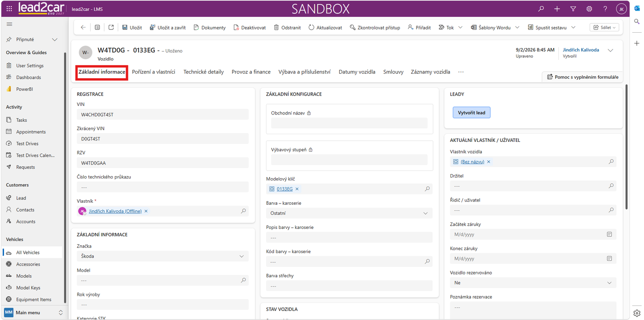The height and width of the screenshot is (320, 644).
Task: Open the Tok dropdown arrow
Action: [x=460, y=27]
